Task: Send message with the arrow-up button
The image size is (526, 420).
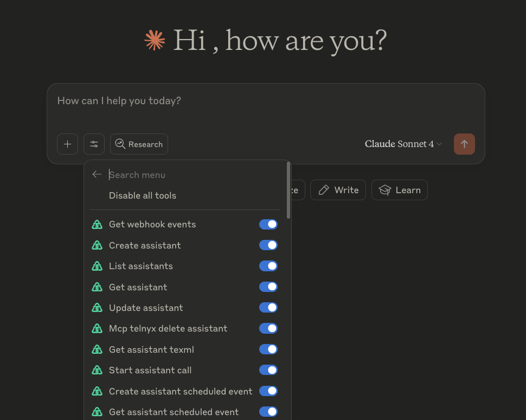Action: [464, 144]
